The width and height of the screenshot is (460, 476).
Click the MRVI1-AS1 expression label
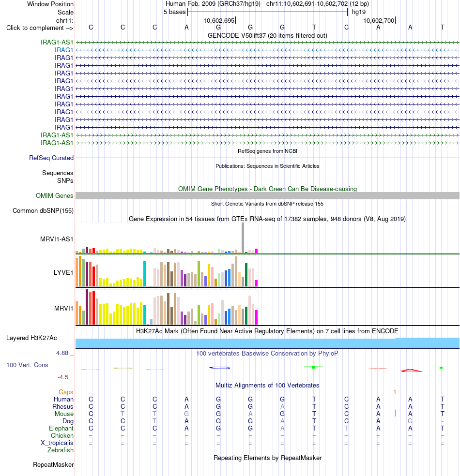point(57,239)
